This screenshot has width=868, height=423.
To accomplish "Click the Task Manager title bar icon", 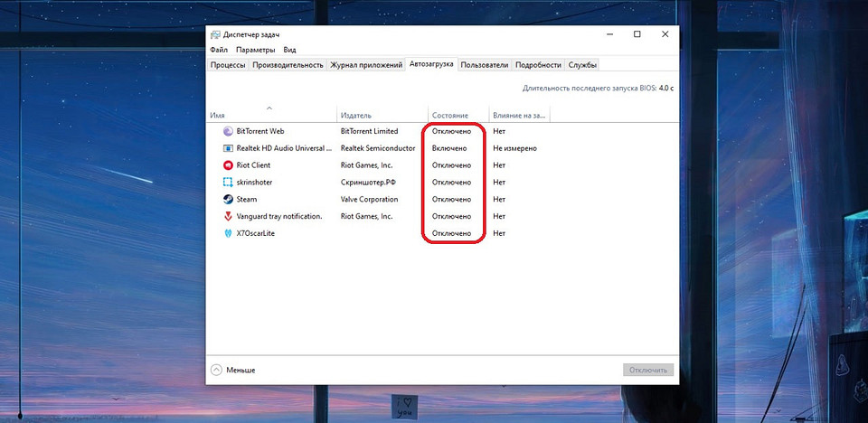I will coord(215,35).
